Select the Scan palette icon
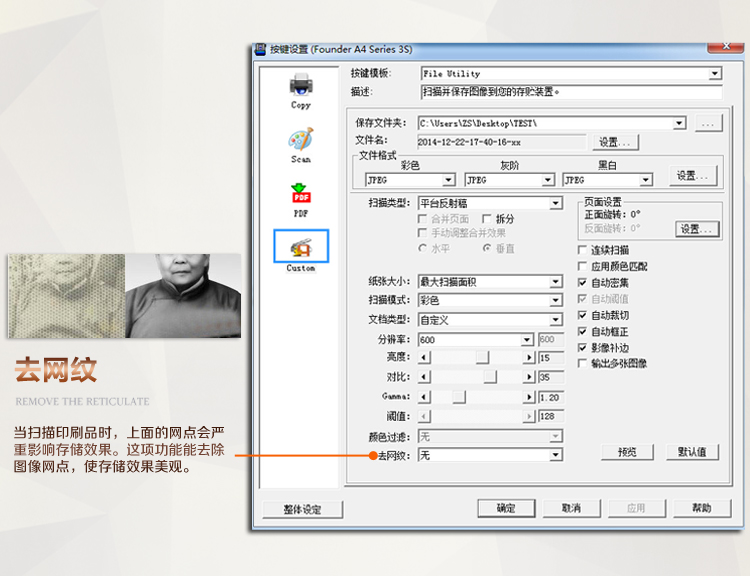Image resolution: width=750 pixels, height=576 pixels. [301, 140]
